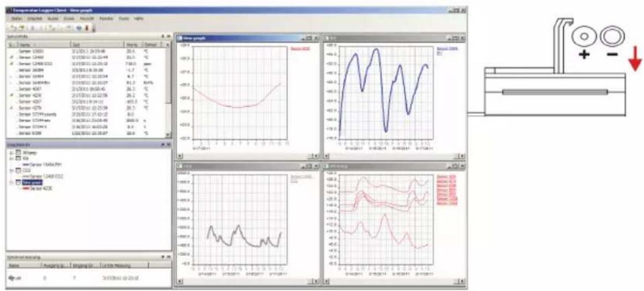This screenshot has height=291, width=644.
Task: Select the Sensor 6188 row in the sensor list
Action: coord(86,133)
